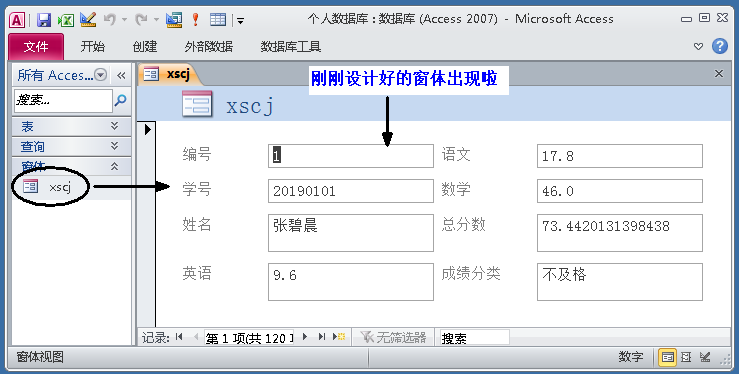Click the 语文 field 17.8
The width and height of the screenshot is (739, 374).
(x=620, y=156)
